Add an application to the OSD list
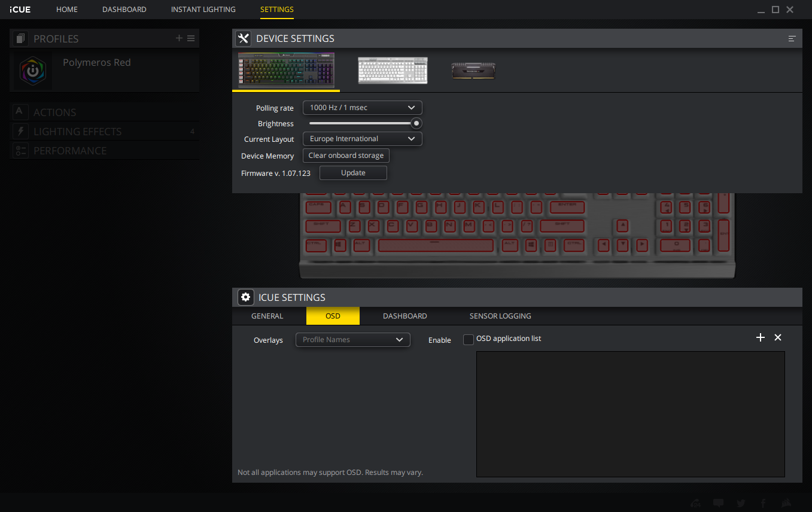 (x=761, y=337)
